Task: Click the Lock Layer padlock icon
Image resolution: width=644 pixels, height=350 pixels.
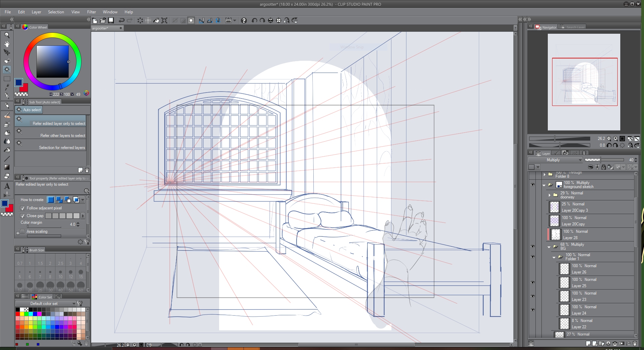Action: click(604, 167)
